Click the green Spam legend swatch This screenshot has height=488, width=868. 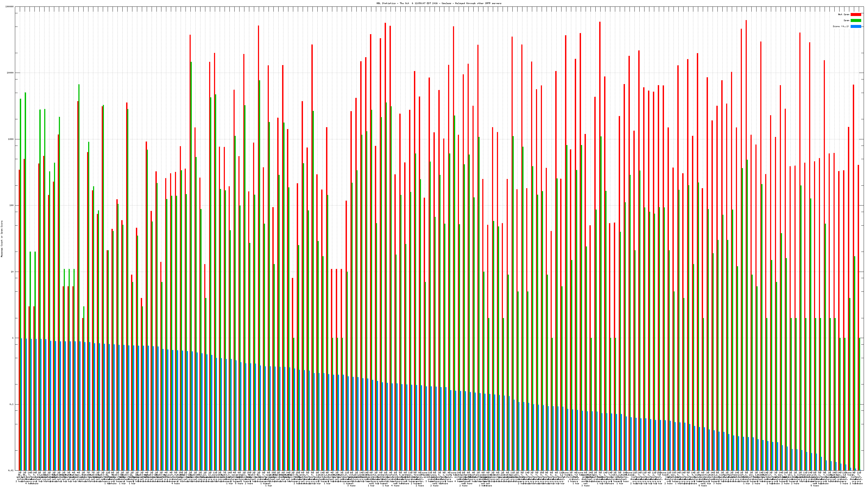[856, 21]
